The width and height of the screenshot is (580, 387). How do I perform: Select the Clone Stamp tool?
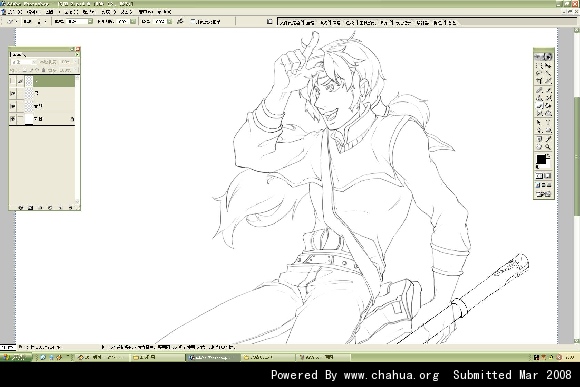point(539,98)
